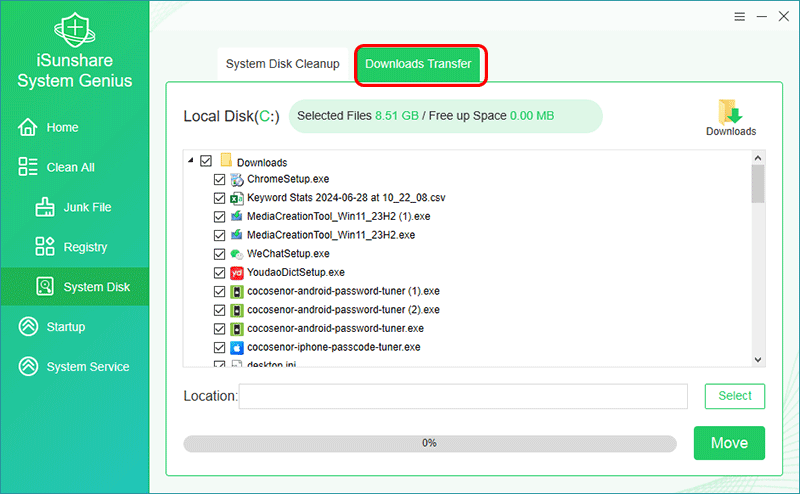The image size is (800, 494).
Task: Click the Startup up-arrow icon
Action: 28,327
